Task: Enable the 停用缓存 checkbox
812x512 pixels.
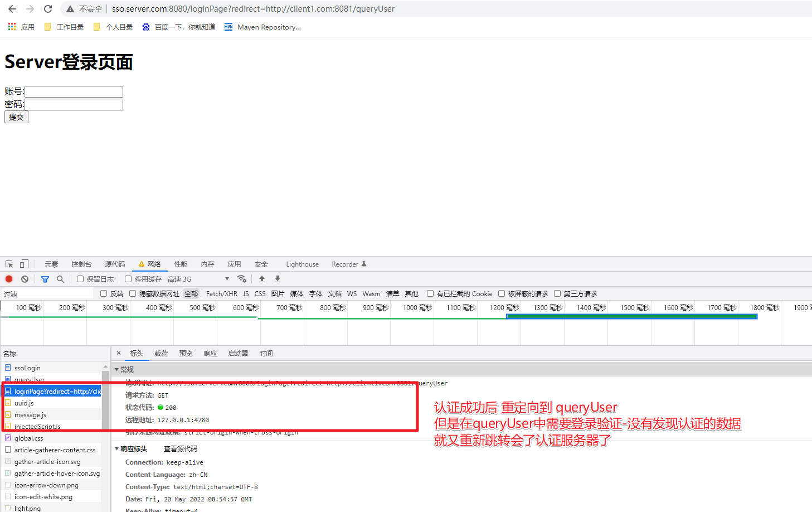Action: [128, 279]
